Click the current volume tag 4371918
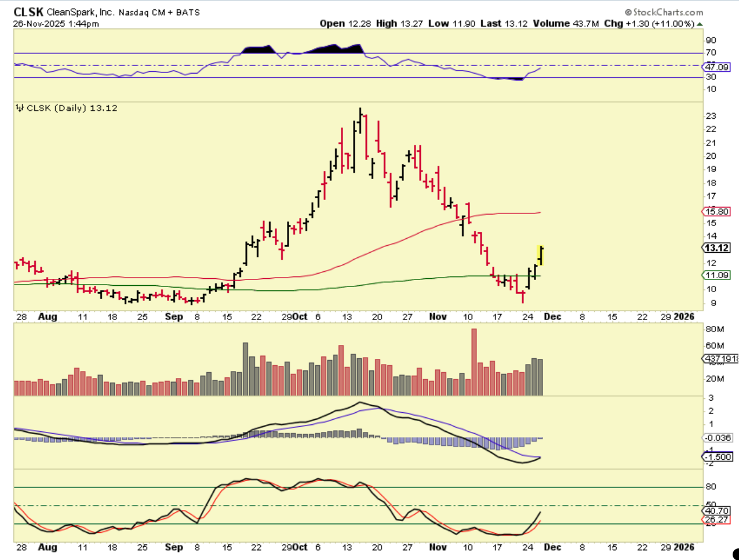 point(720,359)
